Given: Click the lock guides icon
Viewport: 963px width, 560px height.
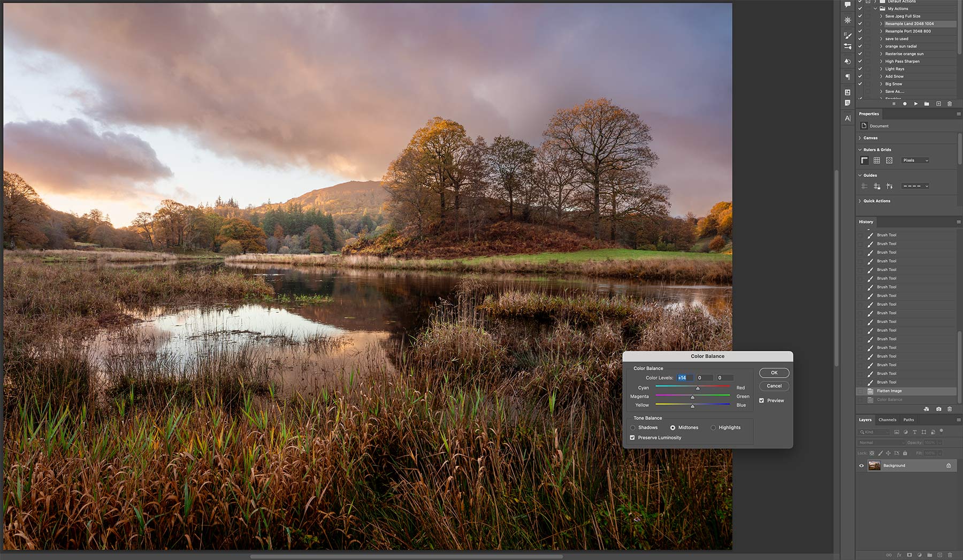Looking at the screenshot, I should 876,186.
